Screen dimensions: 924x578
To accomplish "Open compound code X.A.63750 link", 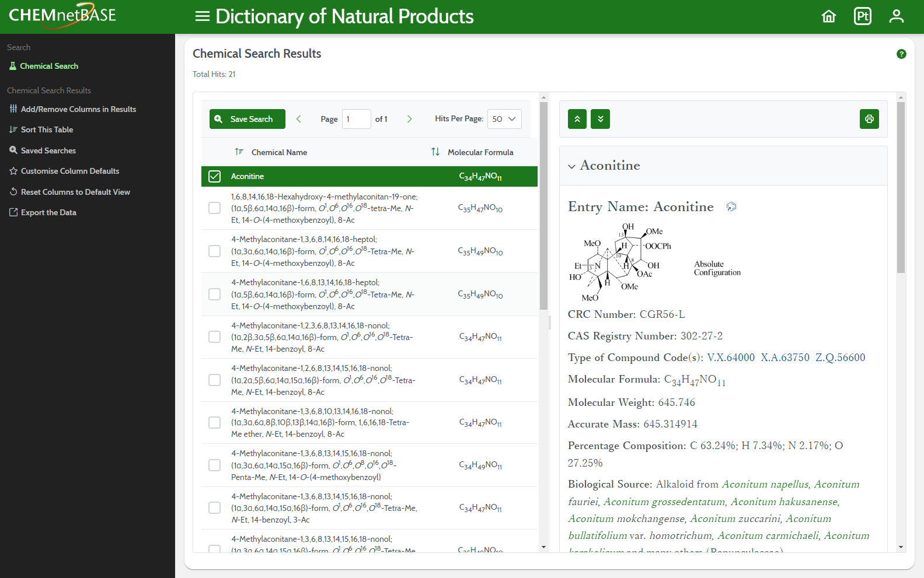I will point(785,358).
